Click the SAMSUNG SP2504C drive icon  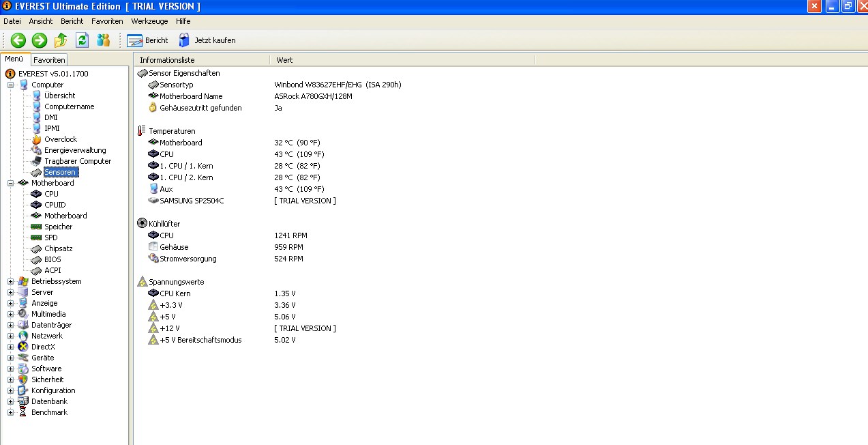[x=153, y=201]
